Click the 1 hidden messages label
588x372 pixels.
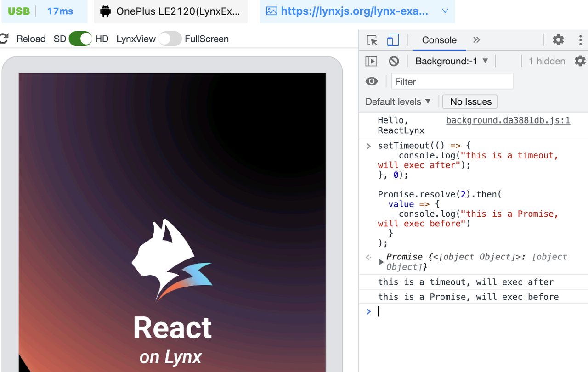click(x=547, y=61)
